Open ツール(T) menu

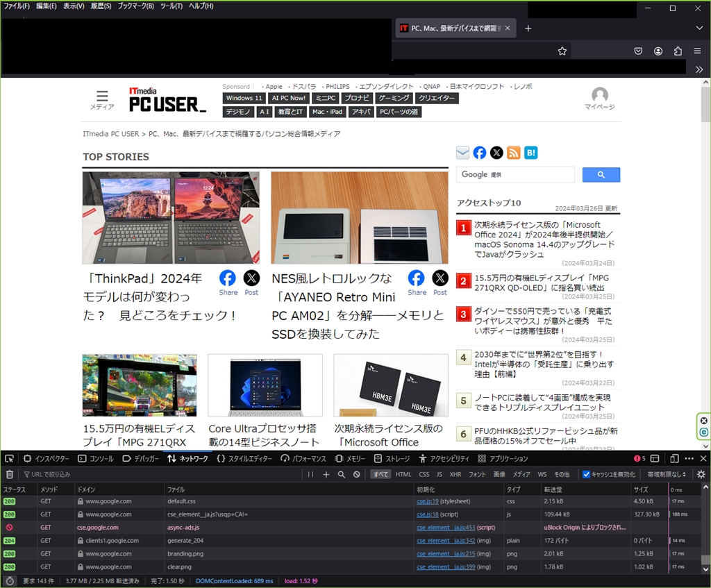click(171, 6)
